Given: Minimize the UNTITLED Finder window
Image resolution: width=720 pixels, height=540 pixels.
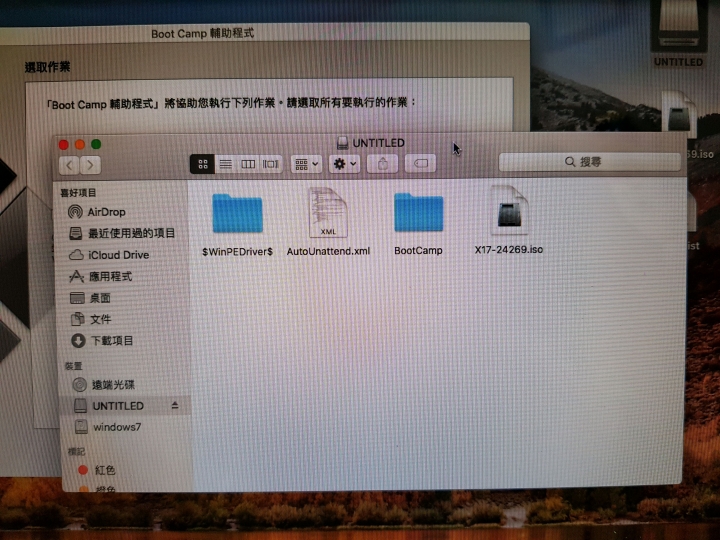Looking at the screenshot, I should 80,145.
